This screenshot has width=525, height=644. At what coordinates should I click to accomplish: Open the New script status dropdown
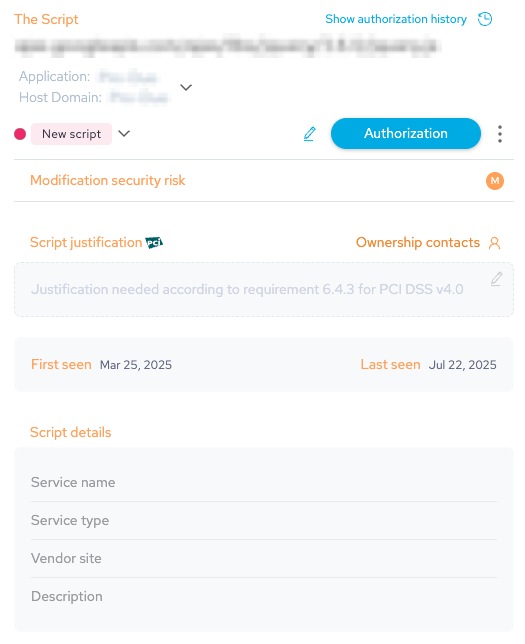[124, 133]
